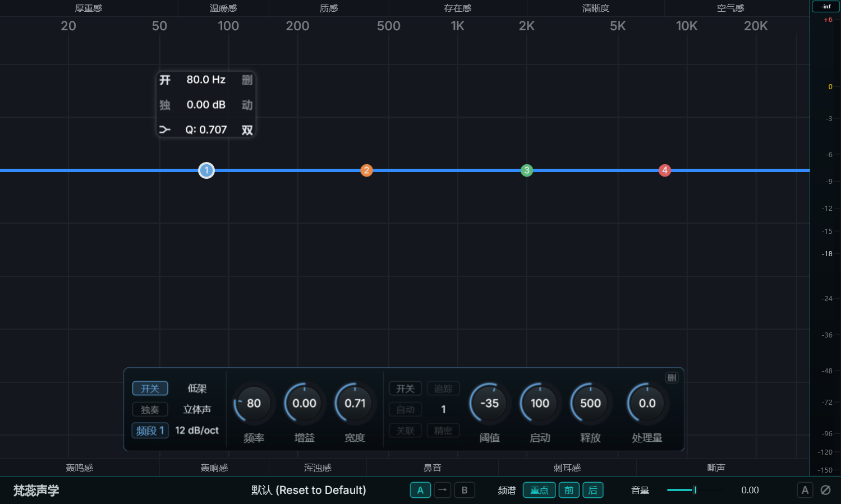
Task: Click the 轰响感 range label
Action: (214, 468)
